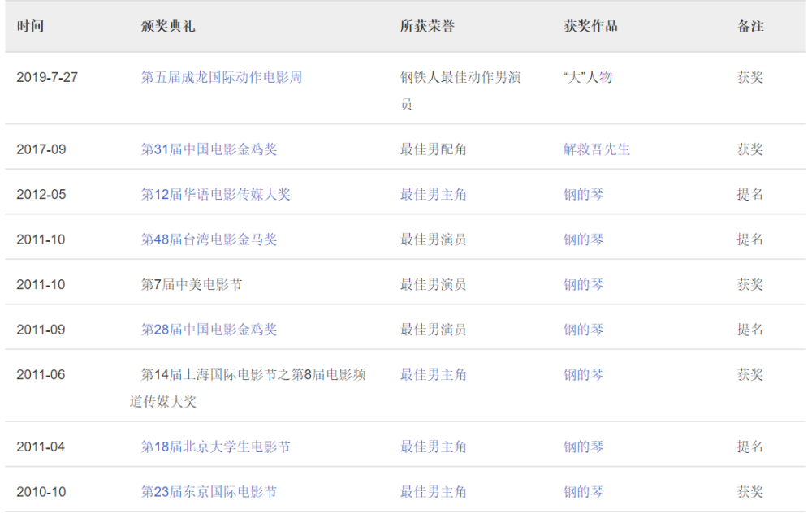
Task: Click 最佳男主角 in the 2010-10 row
Action: click(433, 491)
